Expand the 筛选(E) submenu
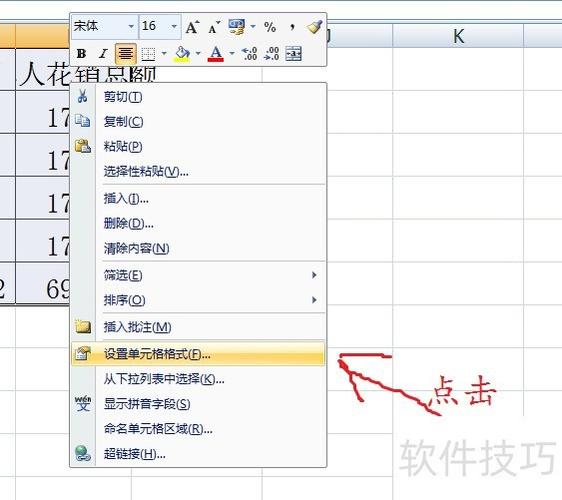This screenshot has height=500, width=562. [x=199, y=275]
